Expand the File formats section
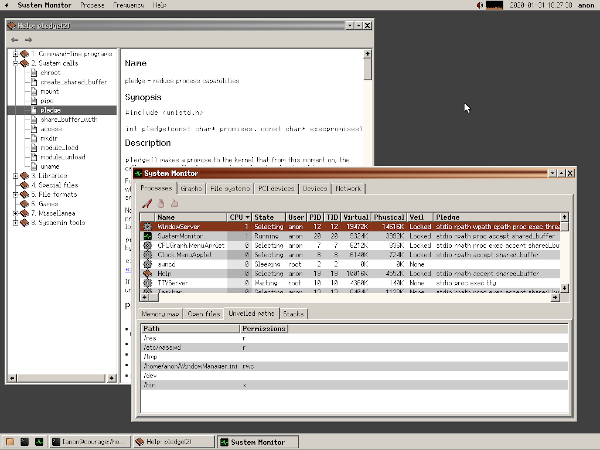 coord(15,194)
